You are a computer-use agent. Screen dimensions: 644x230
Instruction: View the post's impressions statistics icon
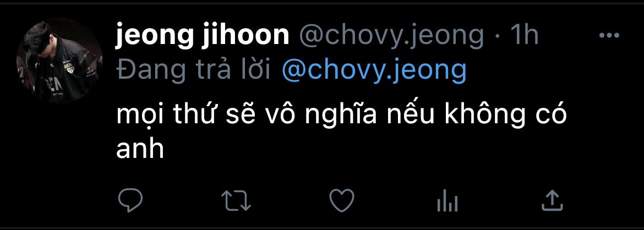tap(447, 201)
